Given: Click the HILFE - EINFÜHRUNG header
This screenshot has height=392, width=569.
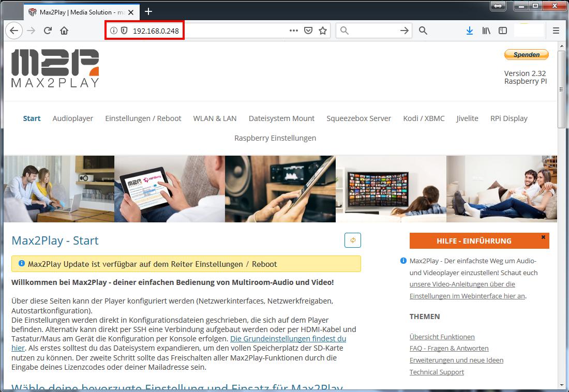Looking at the screenshot, I should tap(480, 240).
